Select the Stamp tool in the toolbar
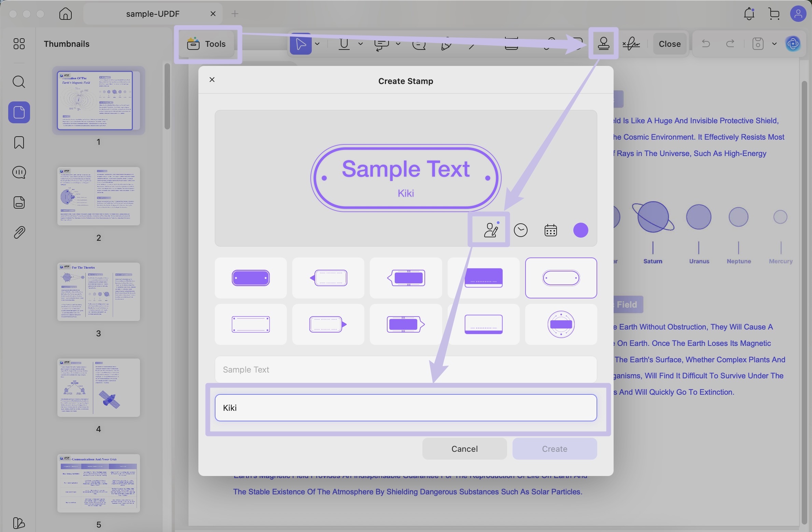Viewport: 812px width, 532px height. (x=604, y=44)
